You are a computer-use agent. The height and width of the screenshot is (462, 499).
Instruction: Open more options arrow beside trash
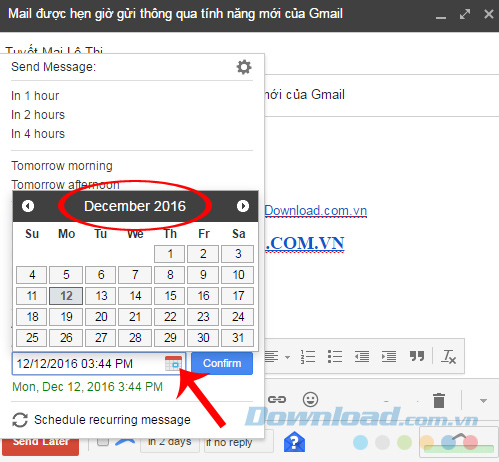click(x=483, y=401)
